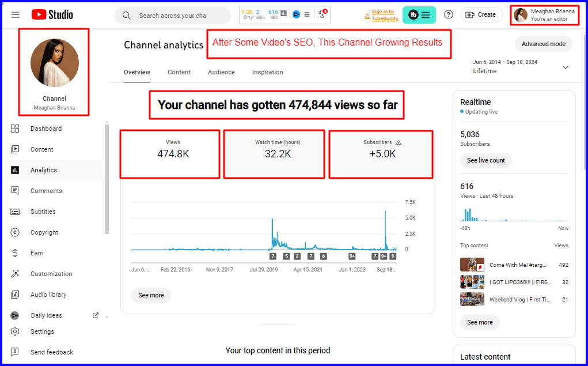Open the Meaghan Brianna account menu
The height and width of the screenshot is (366, 588).
point(544,15)
